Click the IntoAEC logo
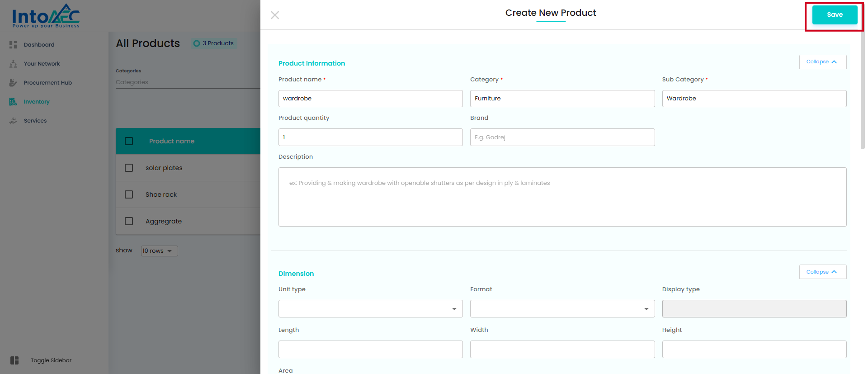This screenshot has height=374, width=868. [46, 16]
